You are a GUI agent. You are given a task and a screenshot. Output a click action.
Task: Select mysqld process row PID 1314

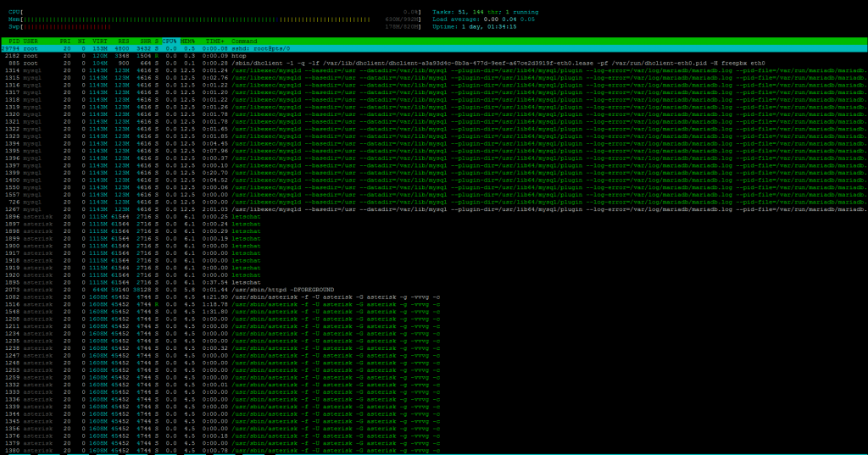click(434, 70)
